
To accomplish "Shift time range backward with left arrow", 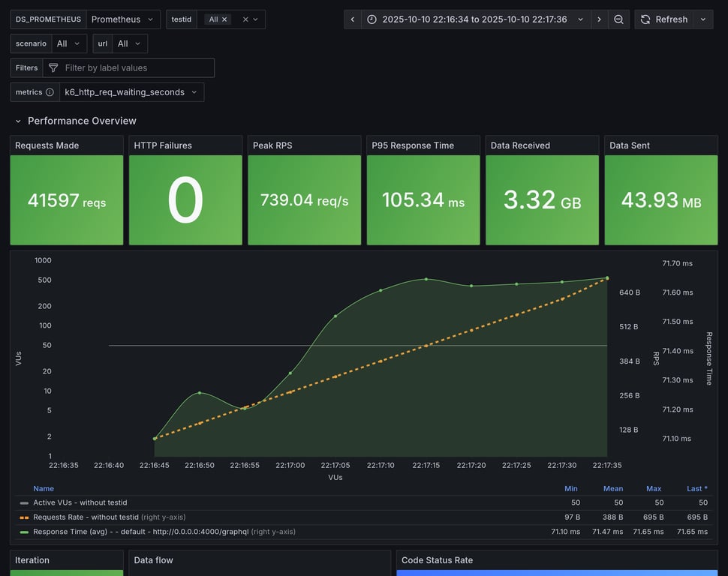I will [x=353, y=19].
